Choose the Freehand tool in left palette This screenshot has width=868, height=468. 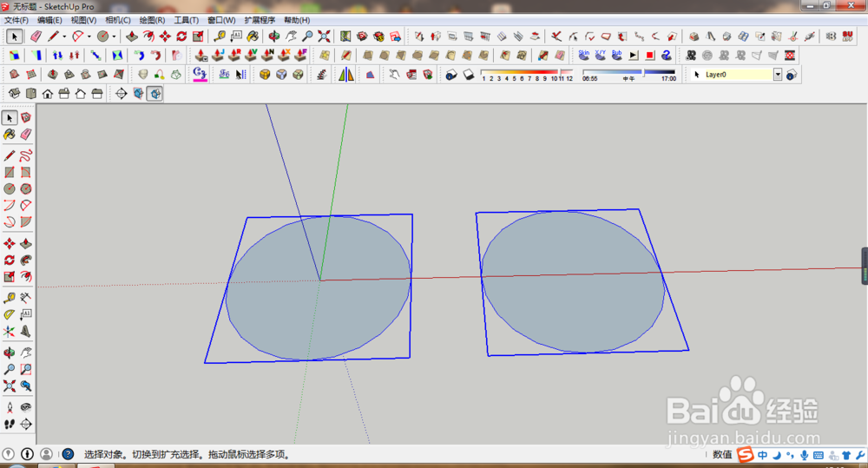pyautogui.click(x=25, y=155)
